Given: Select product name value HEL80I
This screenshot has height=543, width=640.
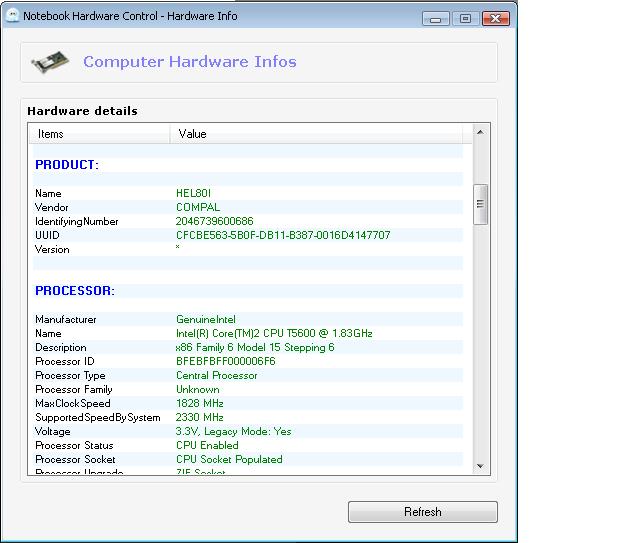Looking at the screenshot, I should point(193,193).
